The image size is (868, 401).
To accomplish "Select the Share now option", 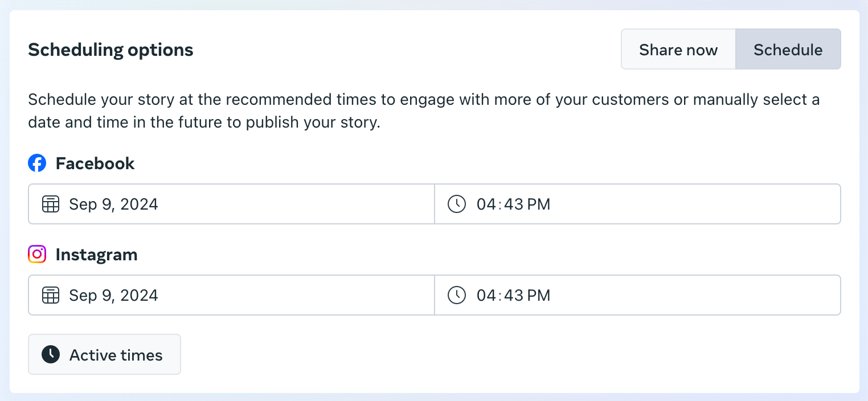I will [x=678, y=50].
